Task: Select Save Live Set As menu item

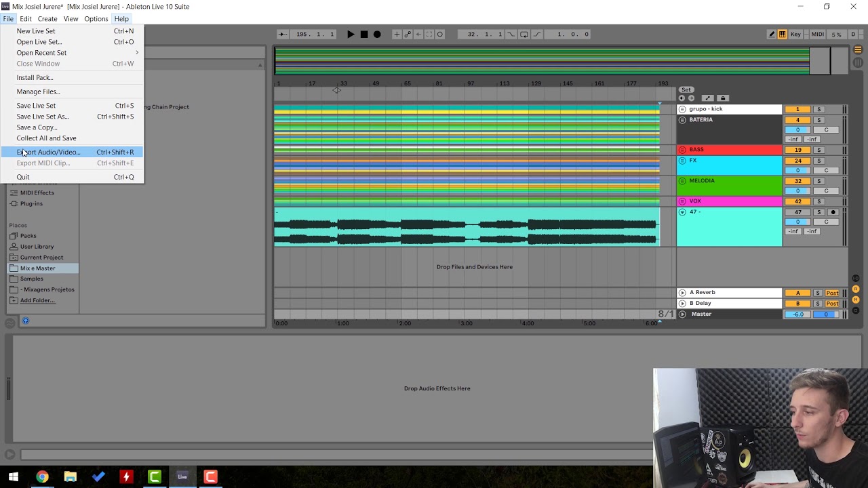Action: 72,117
